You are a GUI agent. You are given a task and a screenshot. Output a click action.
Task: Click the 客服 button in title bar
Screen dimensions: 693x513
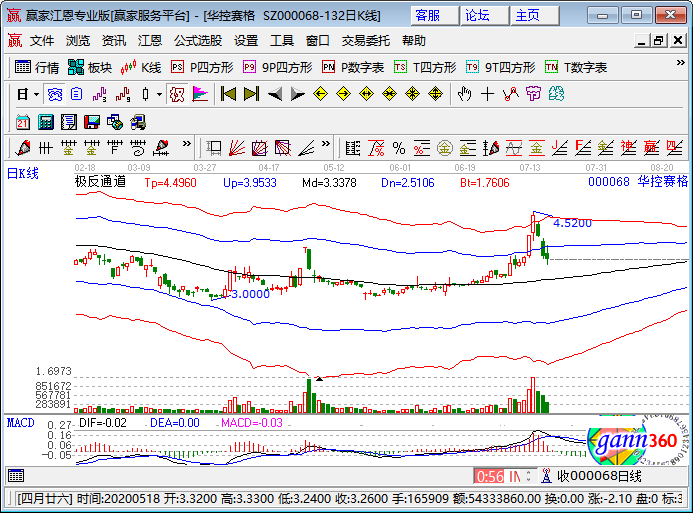[434, 16]
